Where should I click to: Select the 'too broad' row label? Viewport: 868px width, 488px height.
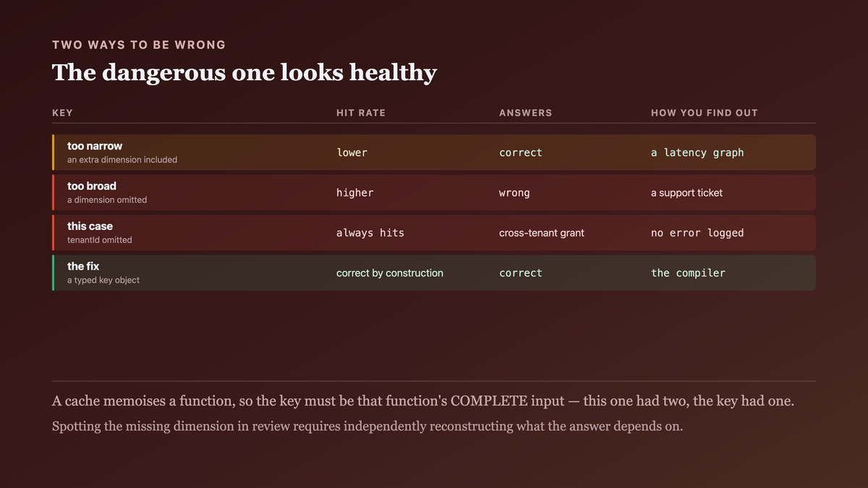pyautogui.click(x=92, y=186)
